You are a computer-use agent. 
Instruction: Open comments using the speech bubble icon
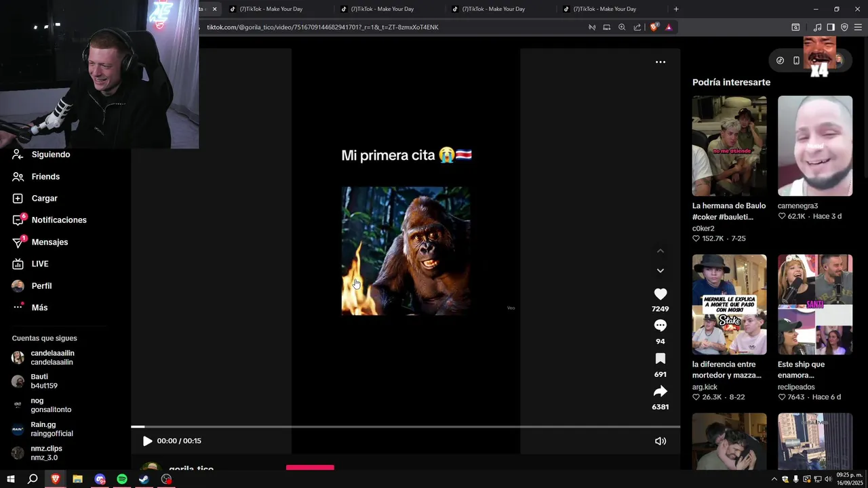660,326
